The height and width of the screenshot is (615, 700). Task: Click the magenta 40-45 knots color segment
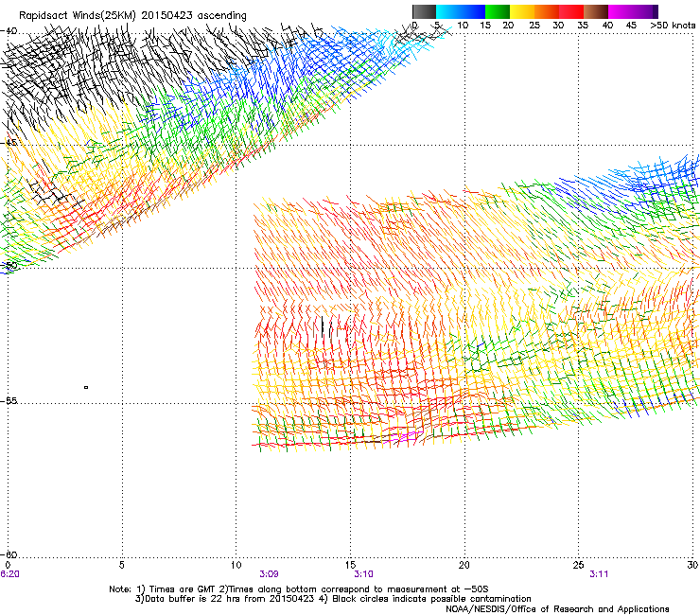pos(621,11)
